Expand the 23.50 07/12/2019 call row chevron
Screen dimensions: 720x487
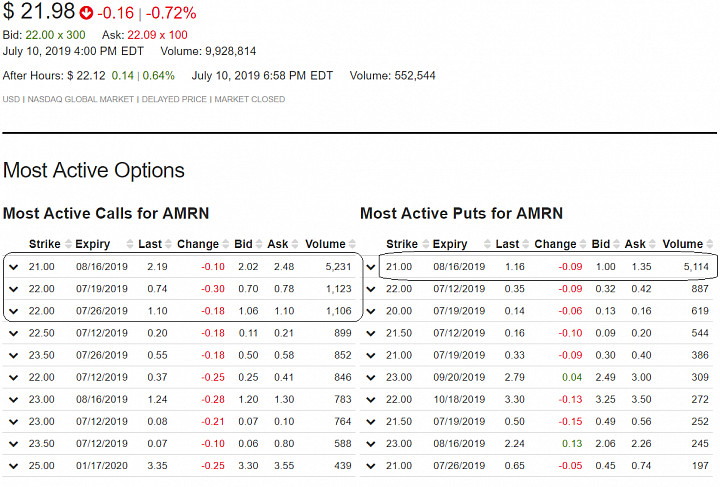pyautogui.click(x=14, y=444)
